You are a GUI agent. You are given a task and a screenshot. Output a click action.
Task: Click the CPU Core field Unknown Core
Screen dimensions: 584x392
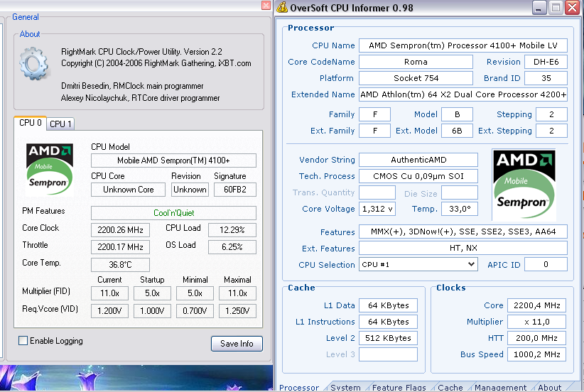pos(128,190)
